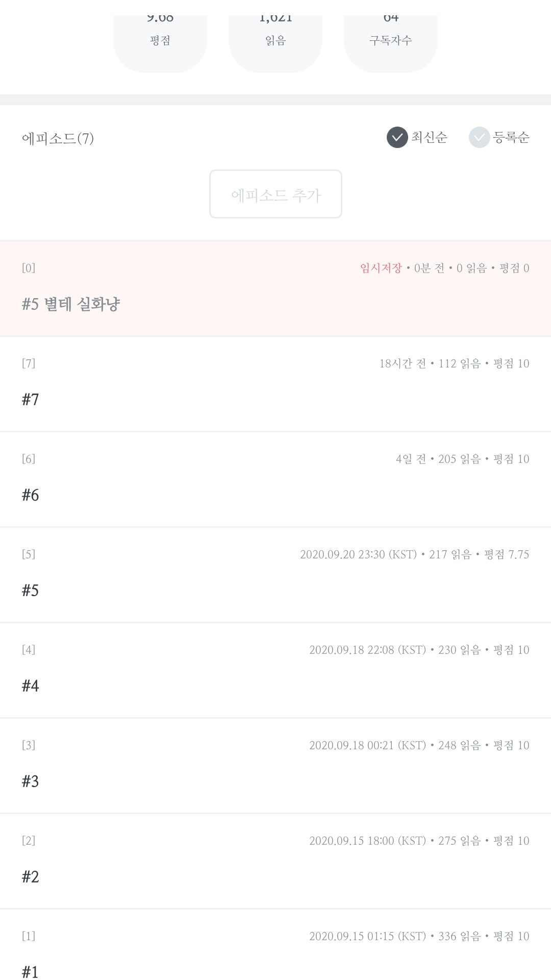Image resolution: width=551 pixels, height=980 pixels.
Task: Click the 구독자수 subscriber stat card
Action: (x=391, y=41)
